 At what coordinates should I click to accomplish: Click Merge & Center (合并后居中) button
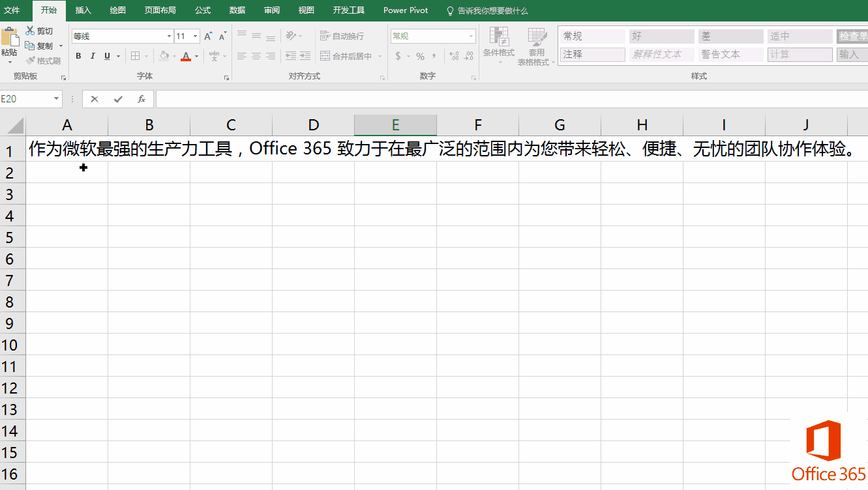click(346, 56)
